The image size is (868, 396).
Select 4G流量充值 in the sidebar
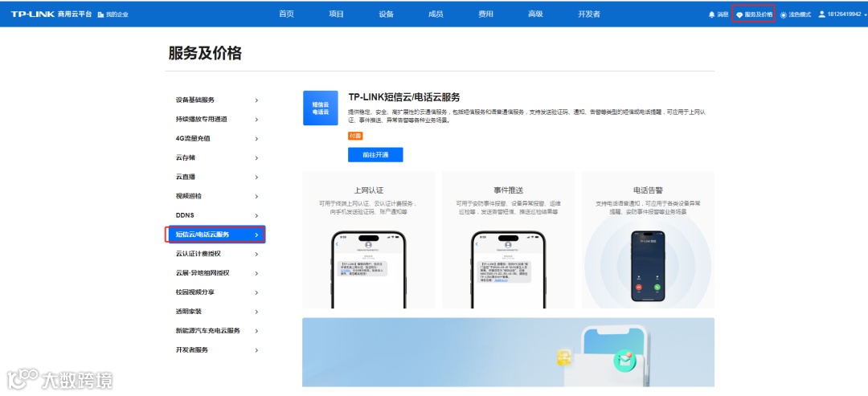216,139
